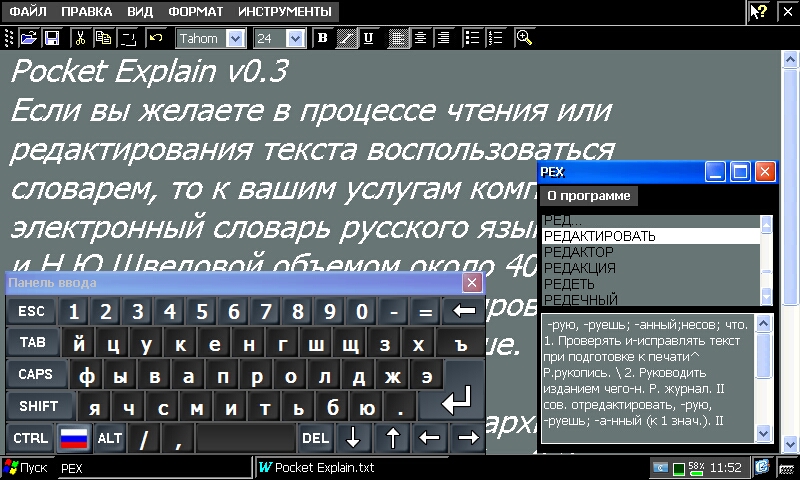Image resolution: width=800 pixels, height=480 pixels.
Task: Copy selection using the copy icon
Action: coord(104,38)
